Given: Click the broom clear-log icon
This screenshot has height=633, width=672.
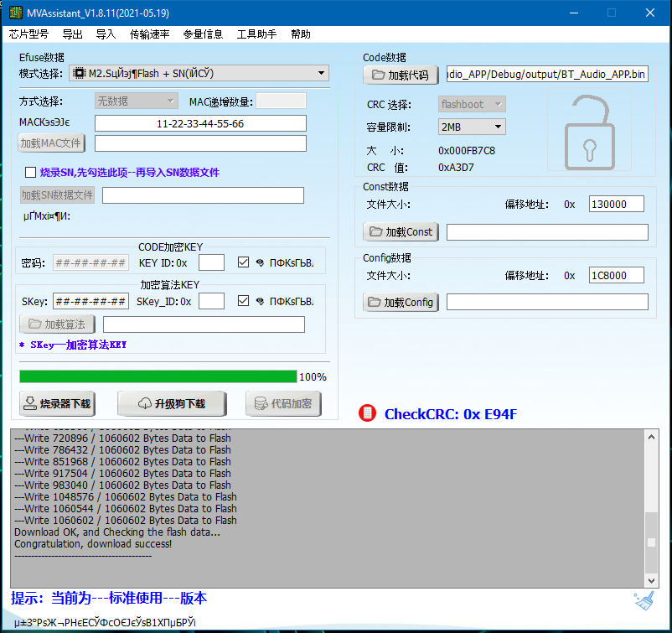Looking at the screenshot, I should tap(644, 600).
